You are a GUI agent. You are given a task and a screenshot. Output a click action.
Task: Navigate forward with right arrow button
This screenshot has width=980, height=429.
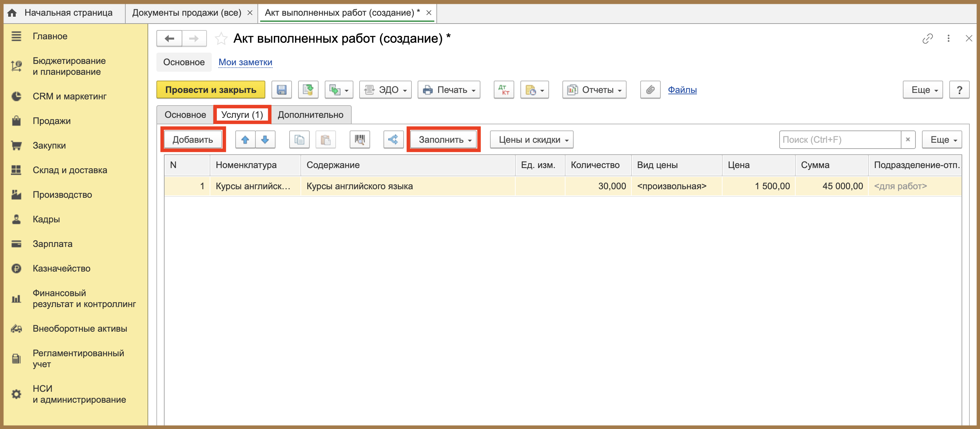[194, 39]
